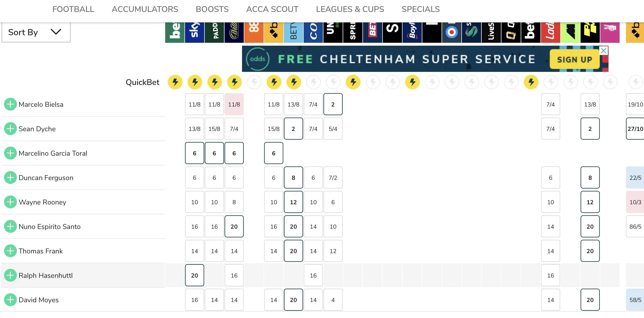Select Sean Dyche's 27/10 odds
Screen dimensions: 644x318
(635, 129)
